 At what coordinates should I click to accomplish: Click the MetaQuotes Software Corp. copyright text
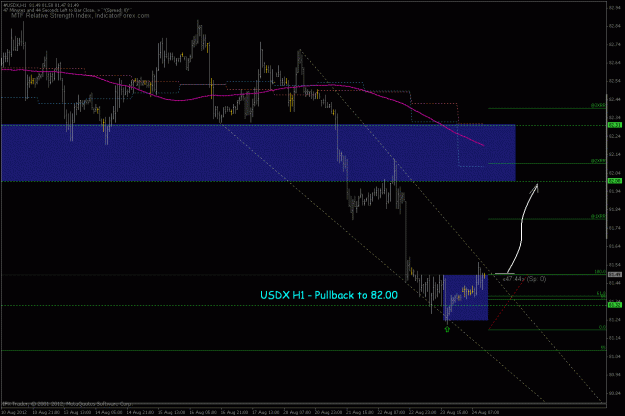point(67,404)
